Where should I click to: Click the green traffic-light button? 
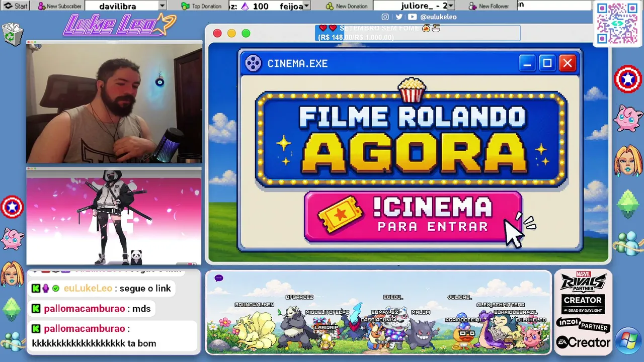tap(246, 33)
